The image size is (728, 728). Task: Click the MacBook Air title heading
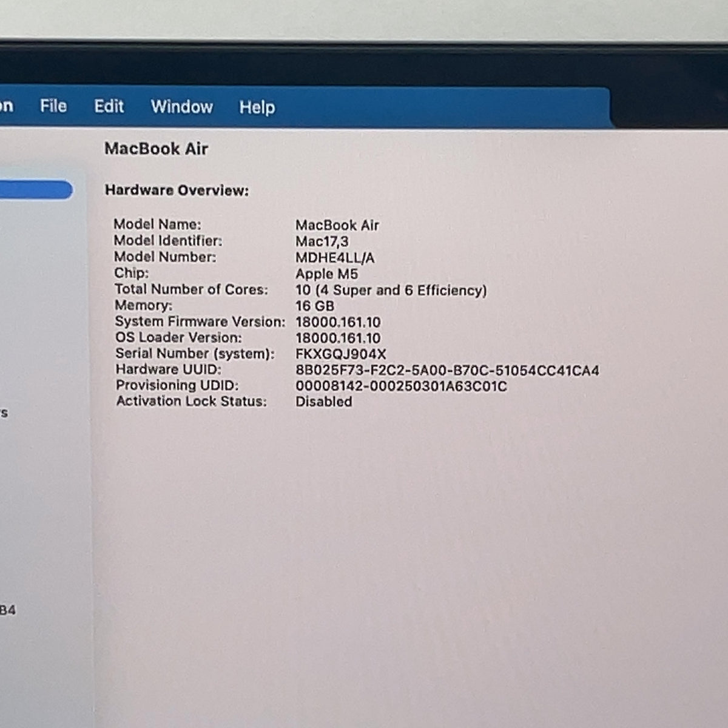click(x=157, y=149)
